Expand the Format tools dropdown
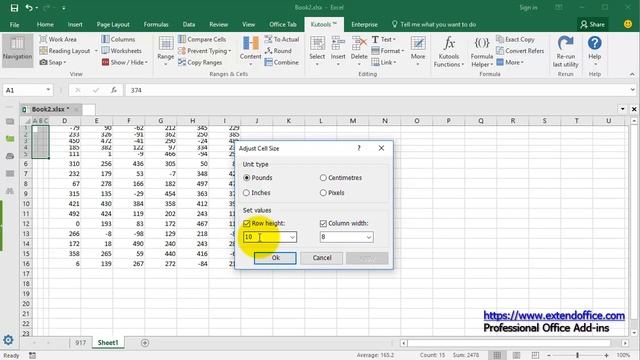 387,51
